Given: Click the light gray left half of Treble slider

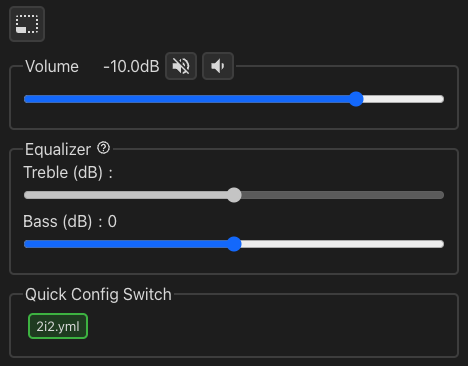Looking at the screenshot, I should tap(125, 195).
